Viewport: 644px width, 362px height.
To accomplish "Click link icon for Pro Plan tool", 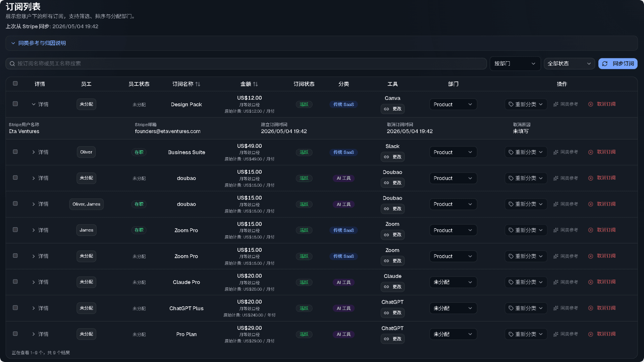I will coord(386,339).
